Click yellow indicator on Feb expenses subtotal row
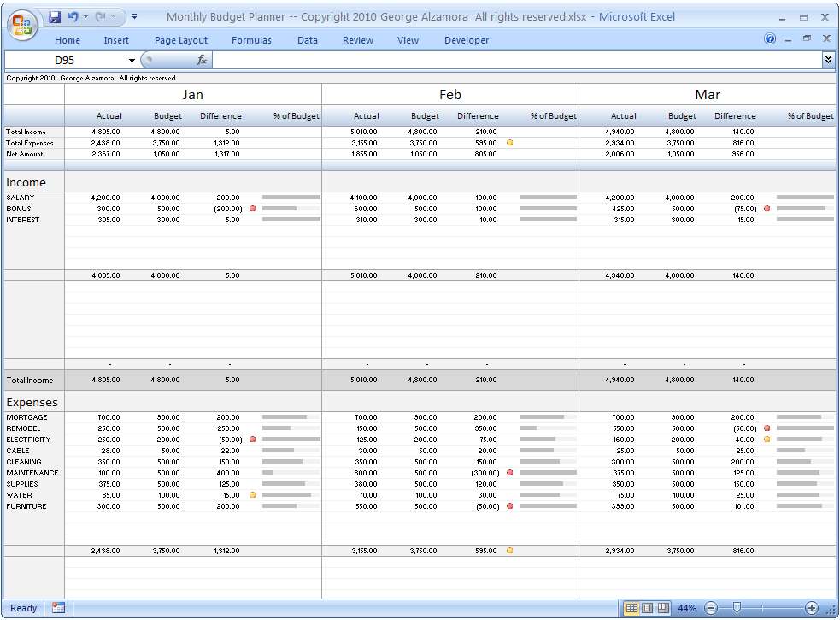The height and width of the screenshot is (620, 840). (x=509, y=550)
